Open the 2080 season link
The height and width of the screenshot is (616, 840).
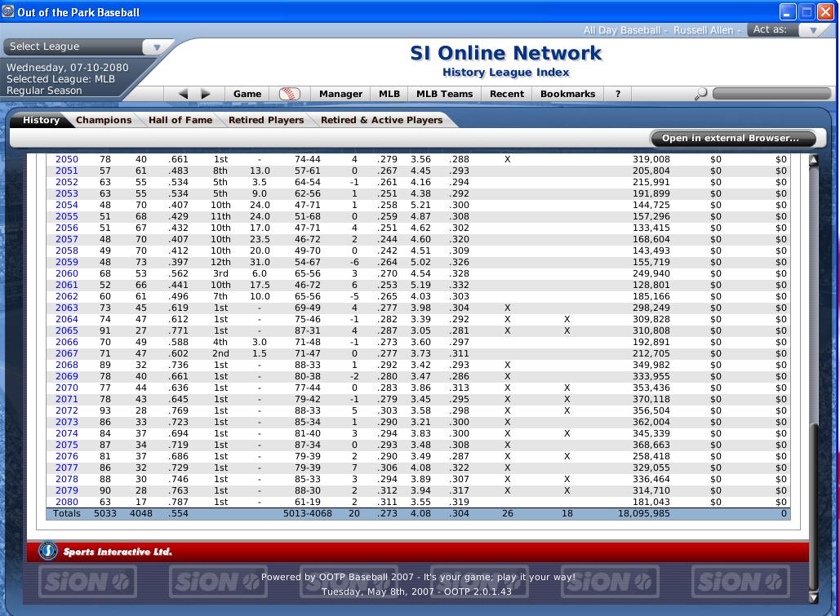tap(67, 502)
